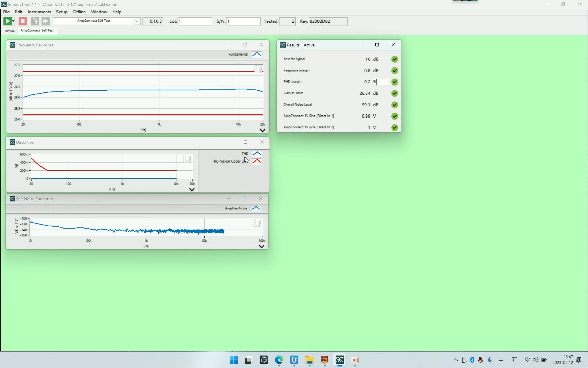This screenshot has width=588, height=368.
Task: Open the Windows Start menu
Action: [234, 360]
